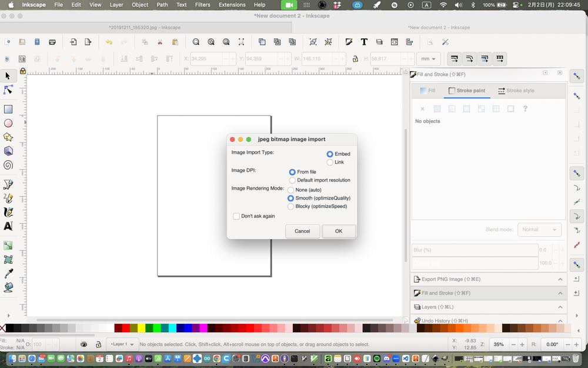Open volume control in menu bar
Image resolution: width=588 pixels, height=368 pixels.
(x=458, y=5)
